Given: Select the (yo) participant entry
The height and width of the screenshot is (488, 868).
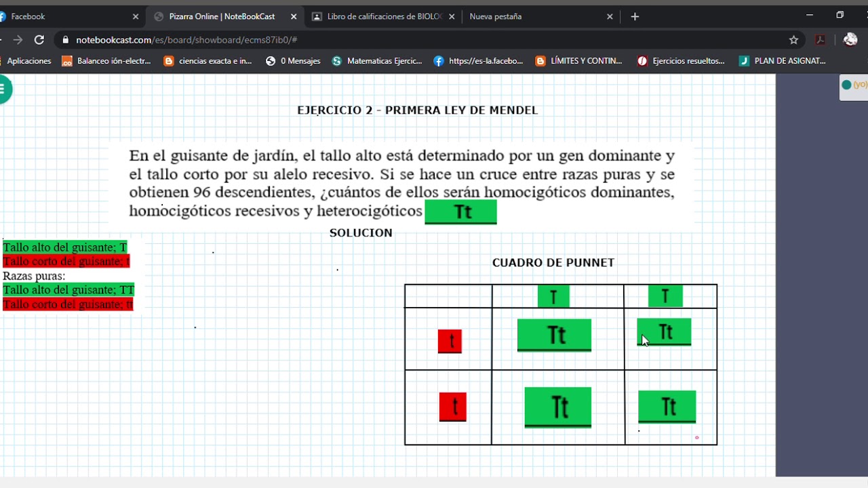Looking at the screenshot, I should [854, 85].
